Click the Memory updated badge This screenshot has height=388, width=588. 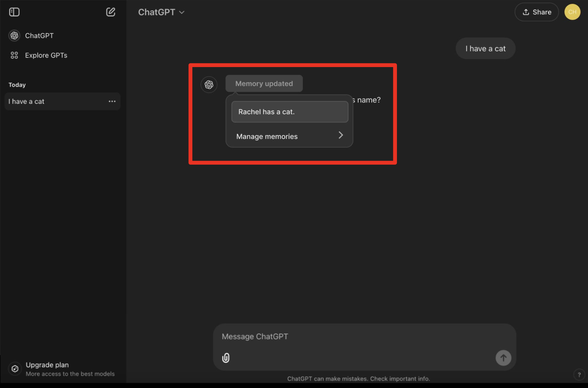(x=264, y=83)
